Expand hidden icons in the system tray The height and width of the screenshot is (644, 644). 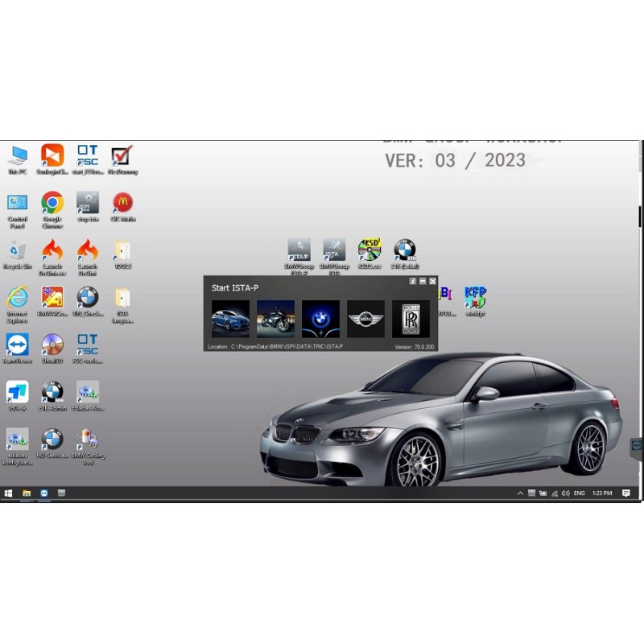pyautogui.click(x=521, y=492)
